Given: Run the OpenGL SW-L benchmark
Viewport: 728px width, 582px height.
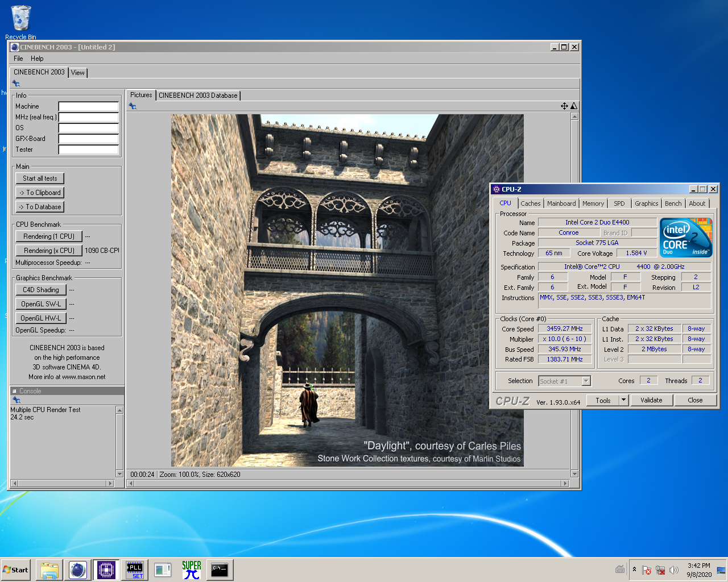Looking at the screenshot, I should point(41,304).
